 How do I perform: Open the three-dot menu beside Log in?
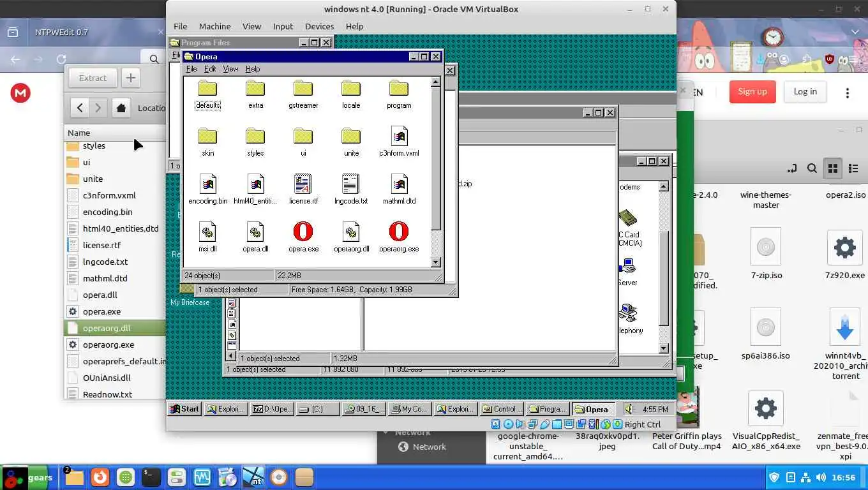[848, 93]
